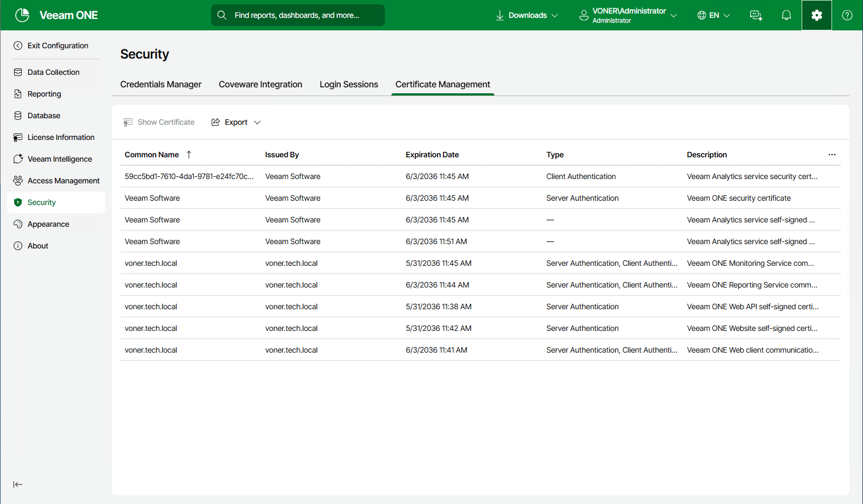Switch to the Coveware Integration tab
This screenshot has height=504, width=863.
click(261, 85)
